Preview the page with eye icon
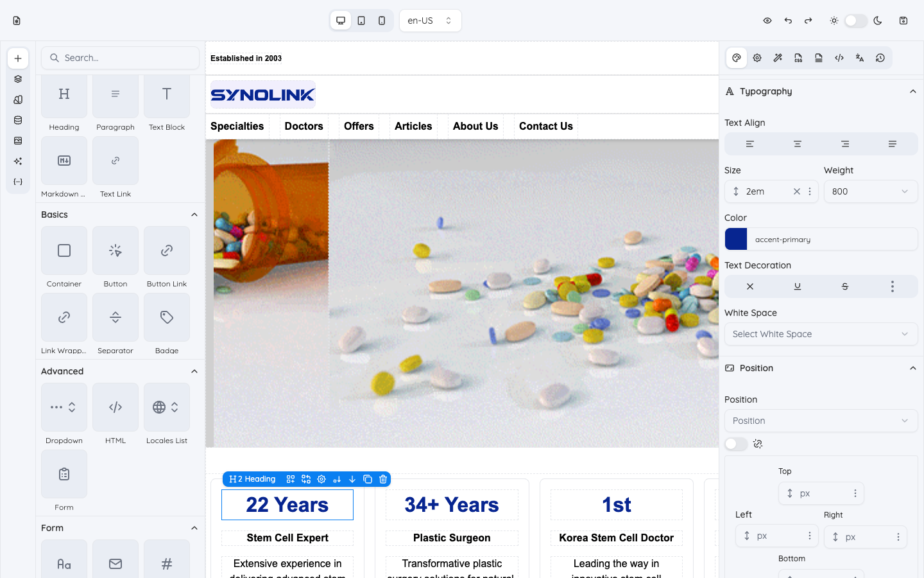The width and height of the screenshot is (924, 578). pyautogui.click(x=767, y=21)
